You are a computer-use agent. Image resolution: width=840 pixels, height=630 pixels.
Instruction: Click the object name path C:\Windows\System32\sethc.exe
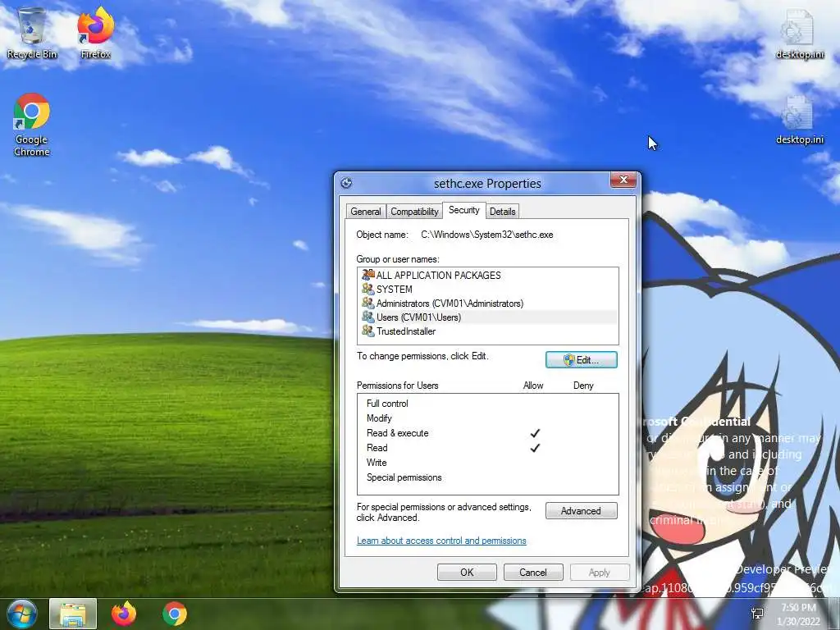[x=487, y=235]
